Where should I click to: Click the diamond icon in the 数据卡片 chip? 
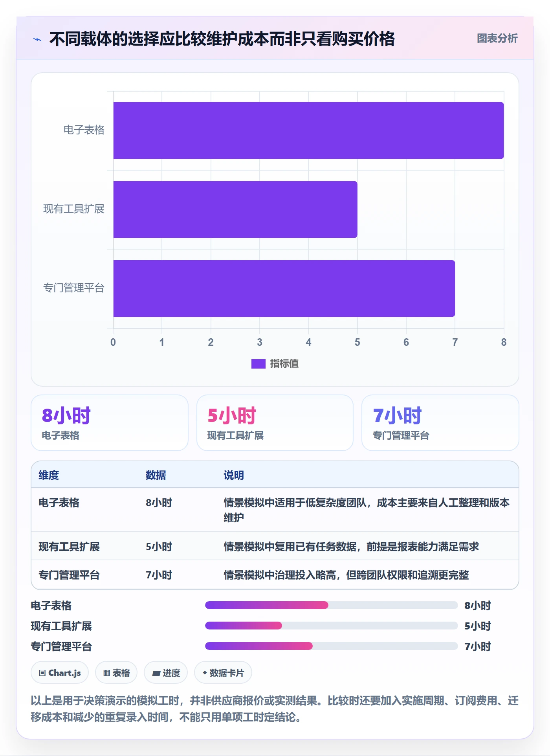point(205,673)
